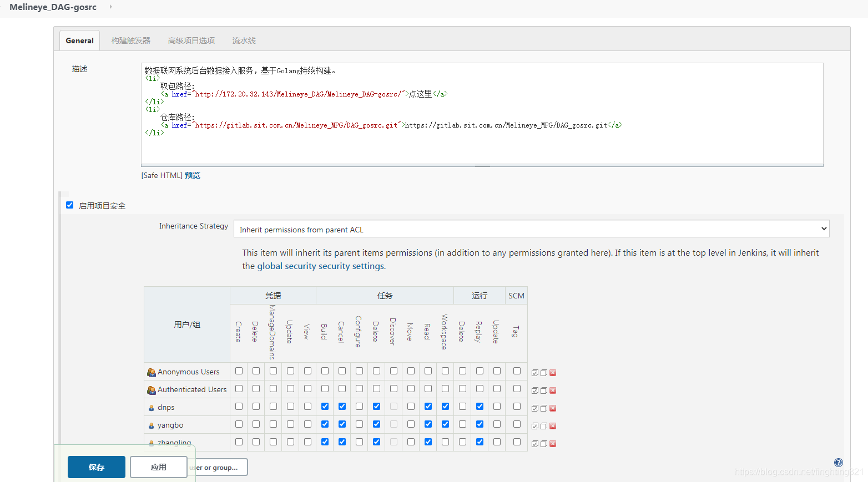This screenshot has width=868, height=482.
Task: Click into the 描述 description text area
Action: click(x=482, y=113)
